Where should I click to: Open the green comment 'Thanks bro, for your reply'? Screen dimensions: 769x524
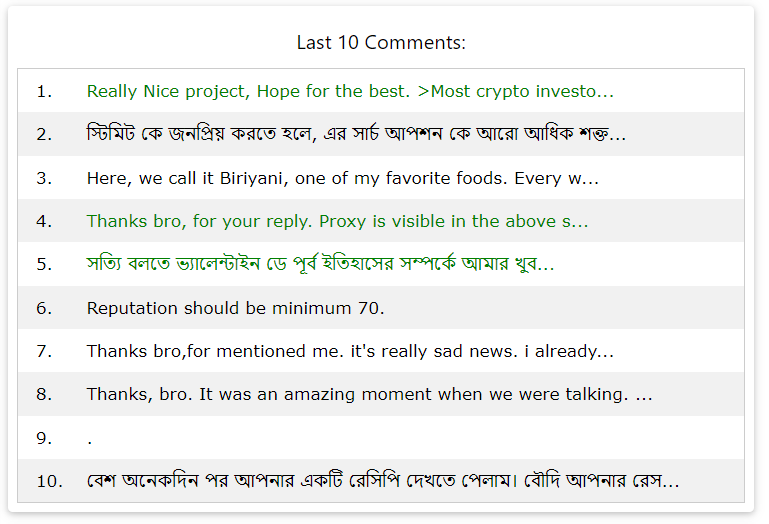[337, 221]
